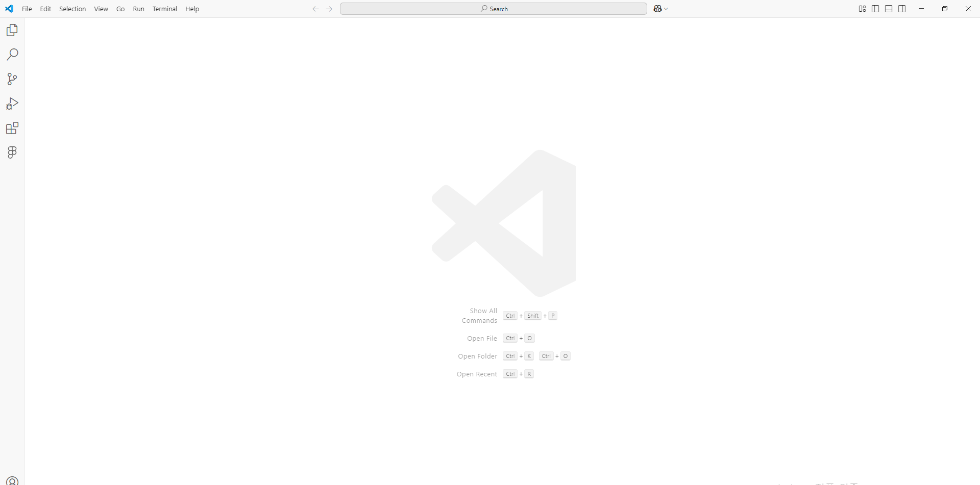
Task: Go back using the left arrow
Action: tap(315, 9)
